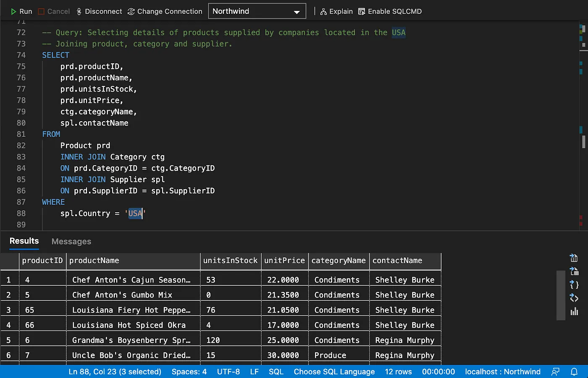588x378 pixels.
Task: Click the unitsInStock cell with 120
Action: [x=231, y=340]
